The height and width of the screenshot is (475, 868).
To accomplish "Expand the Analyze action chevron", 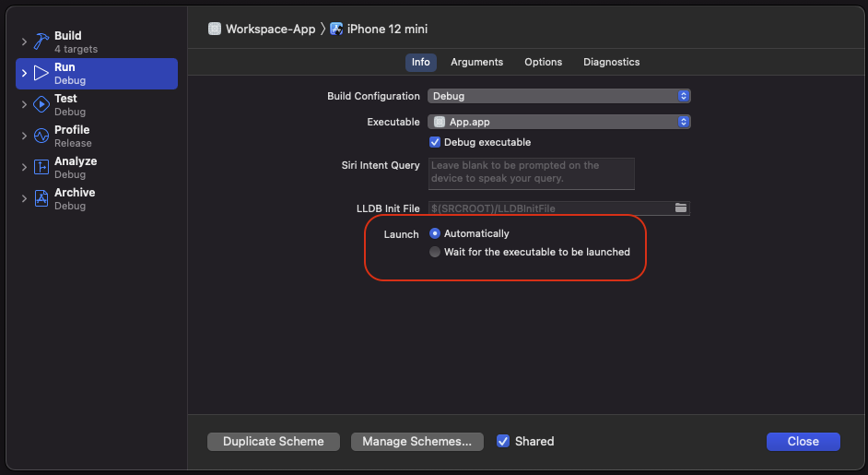I will click(24, 167).
